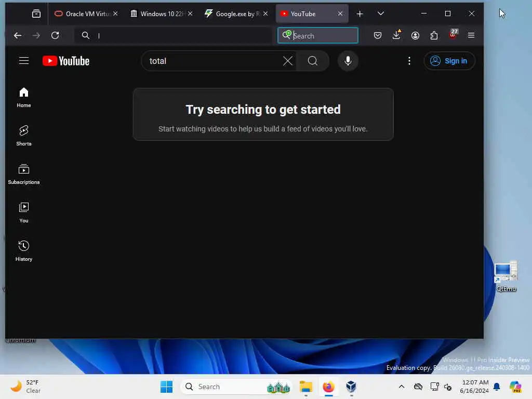This screenshot has width=532, height=399.
Task: Click the YouTube logo
Action: point(66,61)
